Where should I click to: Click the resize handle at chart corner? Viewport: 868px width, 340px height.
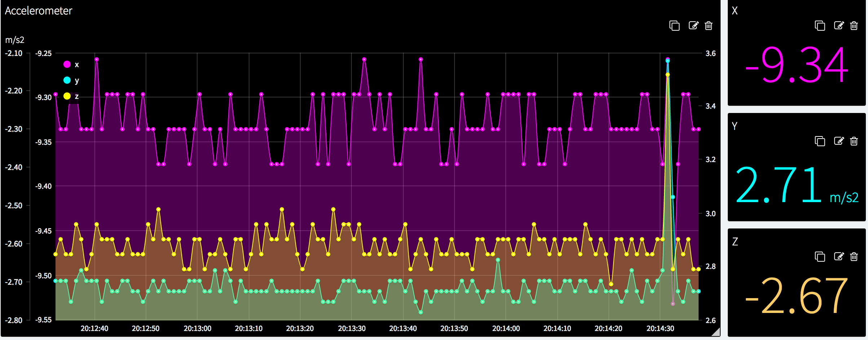coord(716,332)
